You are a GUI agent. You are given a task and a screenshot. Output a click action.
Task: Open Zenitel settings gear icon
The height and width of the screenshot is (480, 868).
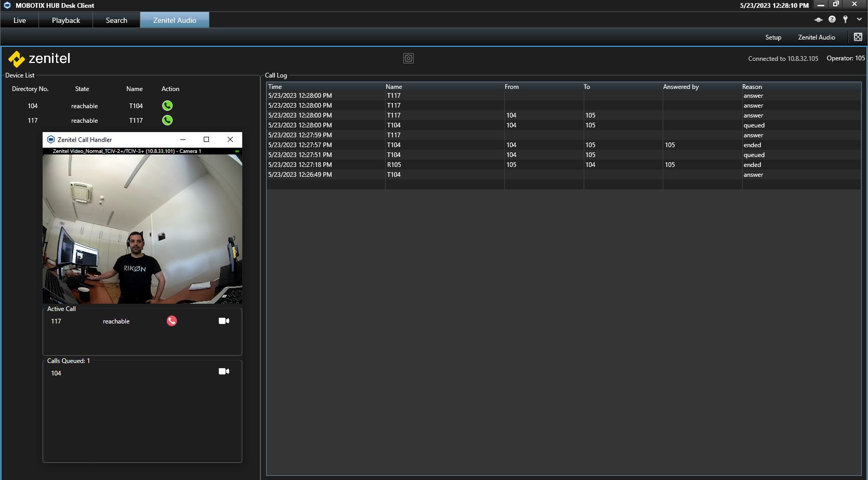coord(409,58)
